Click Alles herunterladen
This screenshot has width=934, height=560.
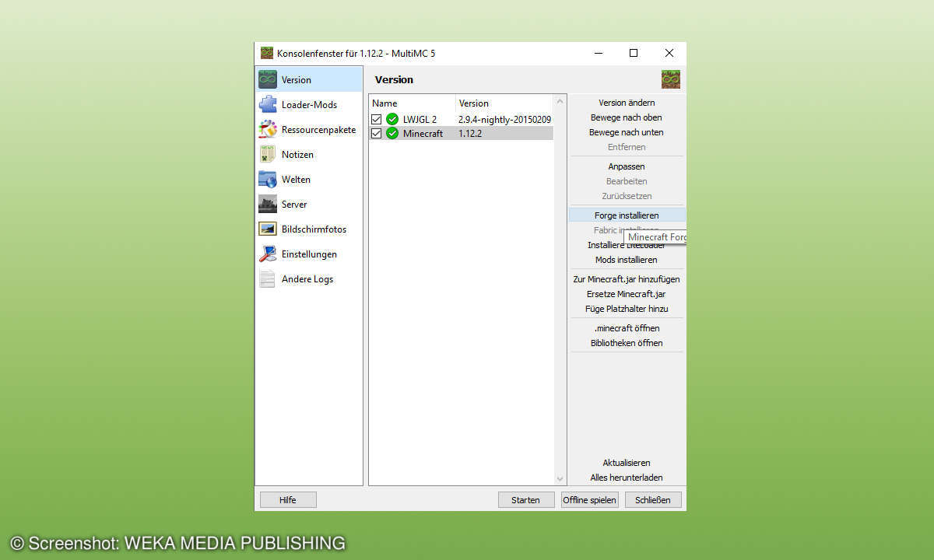(627, 478)
